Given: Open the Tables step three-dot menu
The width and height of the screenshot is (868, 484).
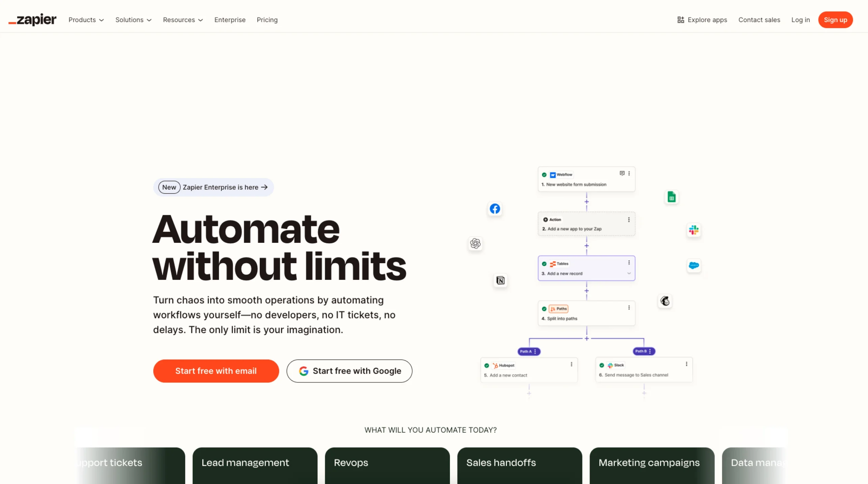Looking at the screenshot, I should pyautogui.click(x=629, y=263).
